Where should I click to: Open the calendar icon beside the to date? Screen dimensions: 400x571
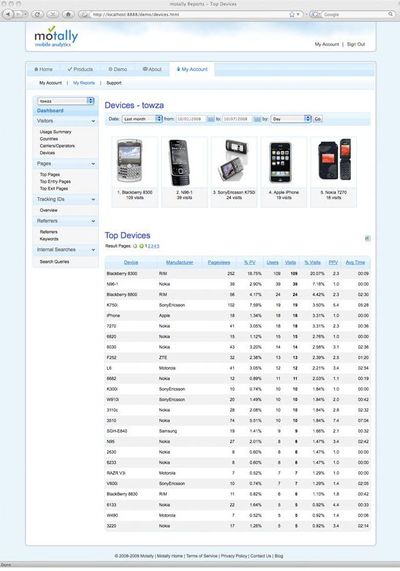click(x=257, y=119)
